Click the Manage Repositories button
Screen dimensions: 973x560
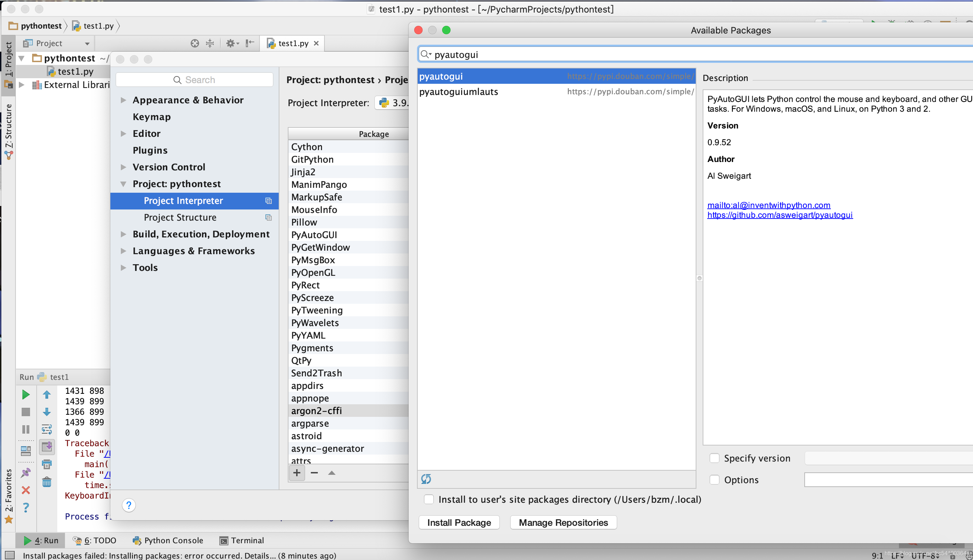coord(563,522)
